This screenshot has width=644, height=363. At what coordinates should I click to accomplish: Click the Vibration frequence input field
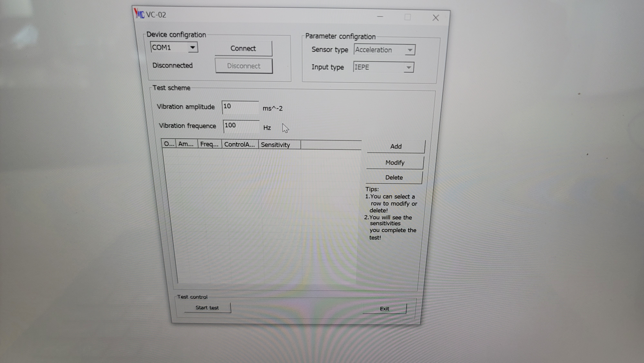241,126
